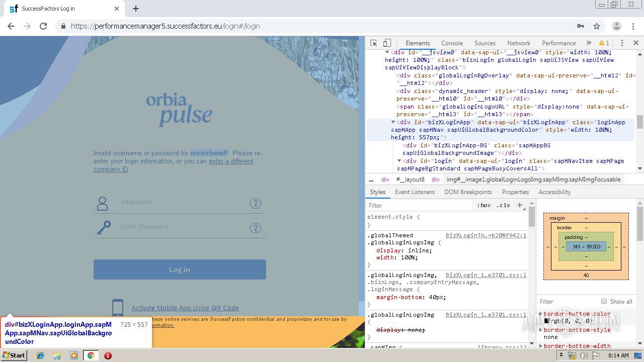Switch to the Console tab
This screenshot has width=644, height=362.
(x=452, y=43)
